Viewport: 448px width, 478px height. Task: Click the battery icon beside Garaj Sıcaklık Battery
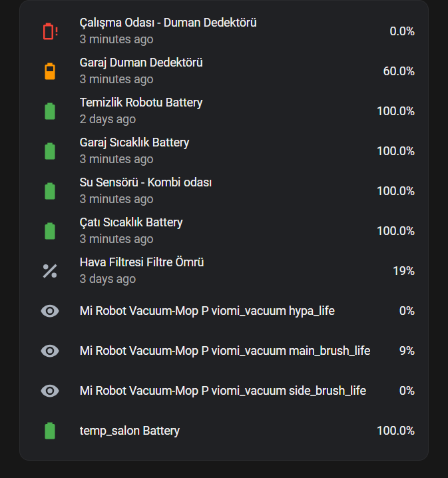(50, 151)
